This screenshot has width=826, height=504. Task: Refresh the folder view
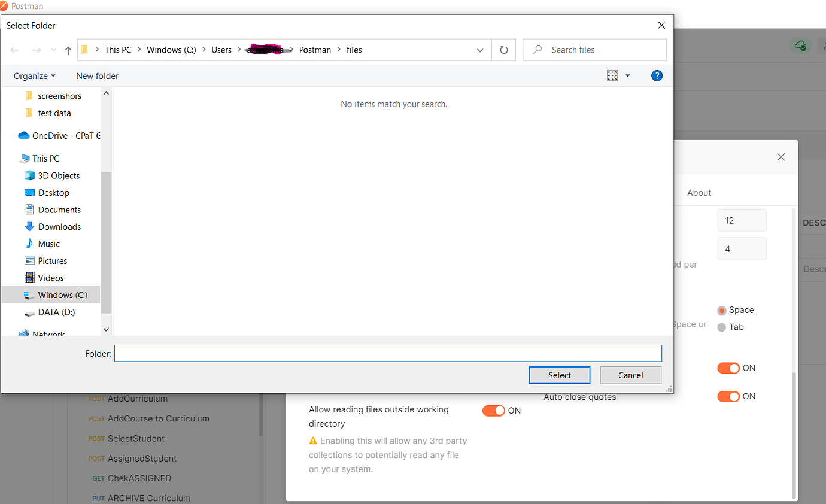[x=503, y=50]
